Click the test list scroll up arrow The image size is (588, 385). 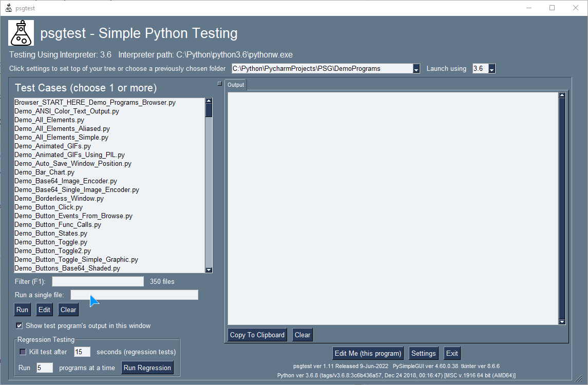tap(209, 101)
